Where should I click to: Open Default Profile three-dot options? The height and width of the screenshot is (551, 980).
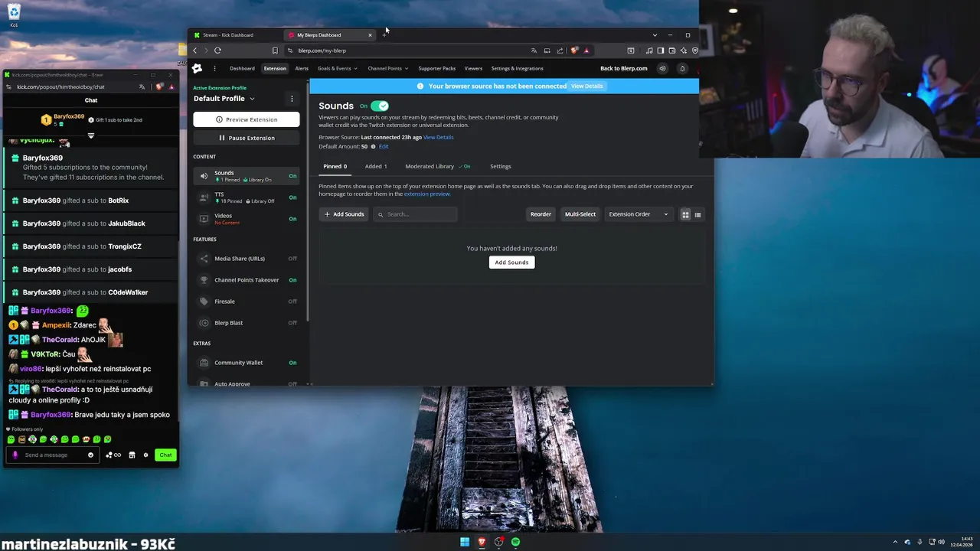click(292, 99)
